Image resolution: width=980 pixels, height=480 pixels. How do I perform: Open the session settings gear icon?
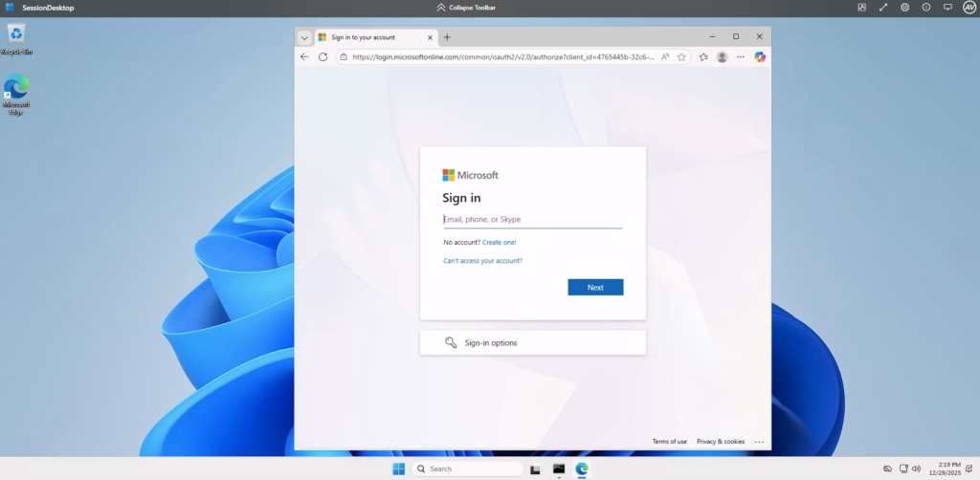coord(904,7)
